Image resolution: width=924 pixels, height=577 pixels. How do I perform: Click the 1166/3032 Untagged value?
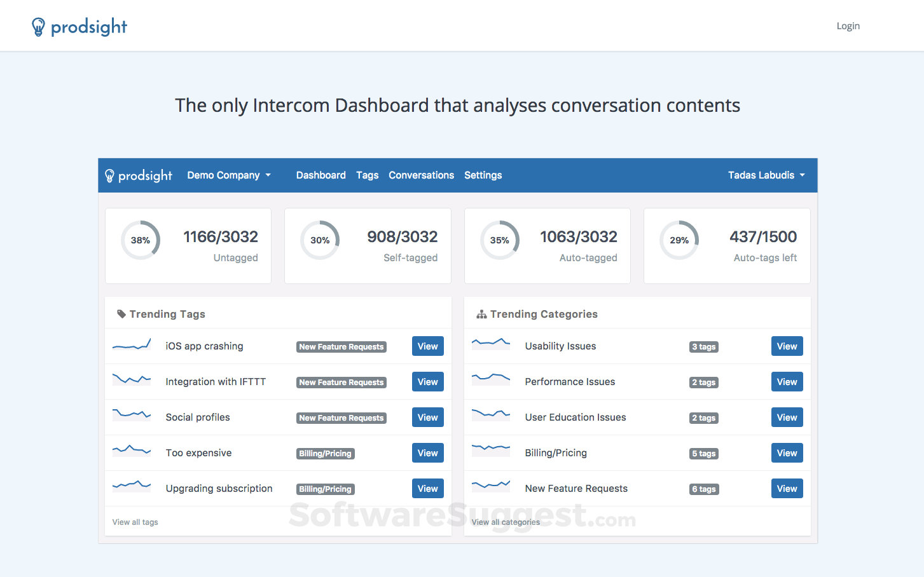click(221, 237)
